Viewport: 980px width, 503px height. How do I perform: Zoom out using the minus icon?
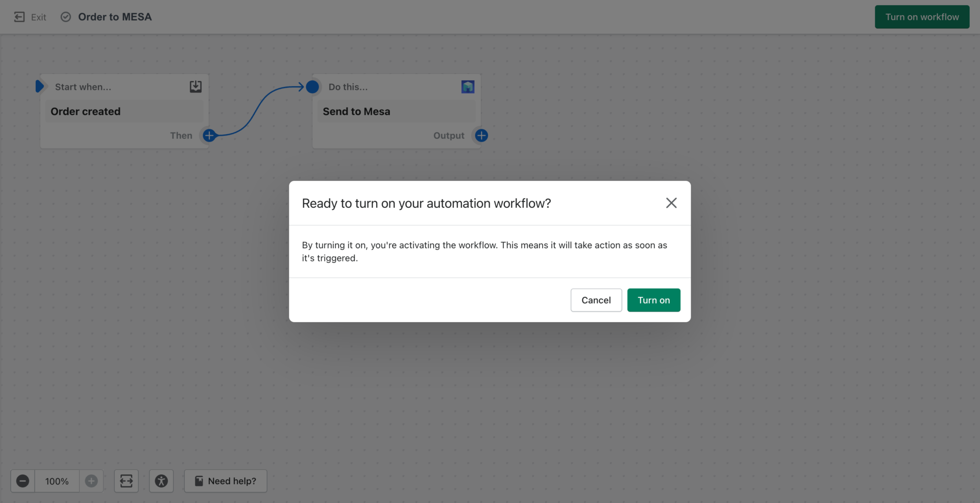[x=22, y=481]
